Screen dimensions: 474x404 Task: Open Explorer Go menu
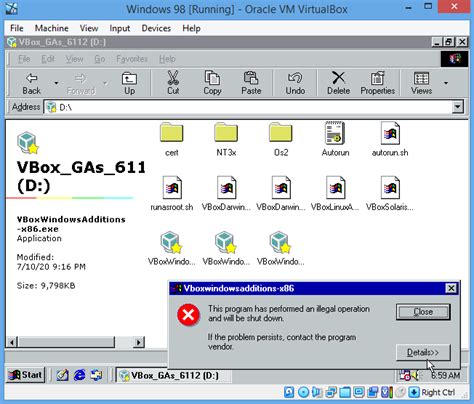(99, 59)
